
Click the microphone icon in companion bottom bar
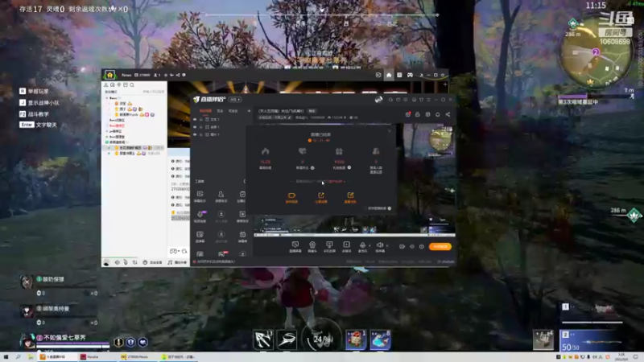click(362, 245)
